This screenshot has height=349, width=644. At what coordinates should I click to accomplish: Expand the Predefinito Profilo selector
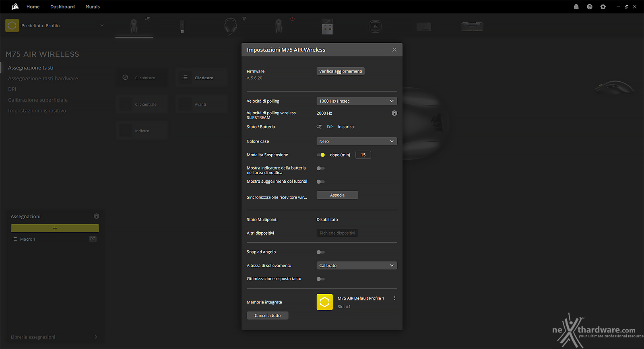click(x=102, y=25)
